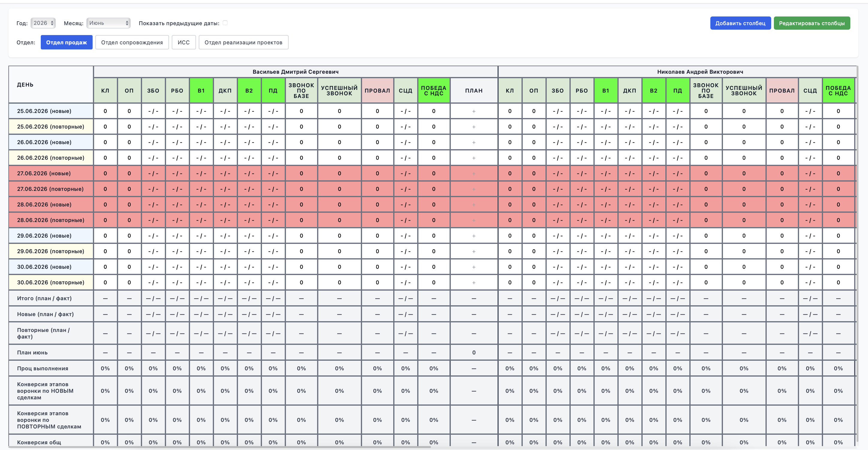This screenshot has width=868, height=450.
Task: Click the green В2 header under Васильев
Action: (x=249, y=90)
